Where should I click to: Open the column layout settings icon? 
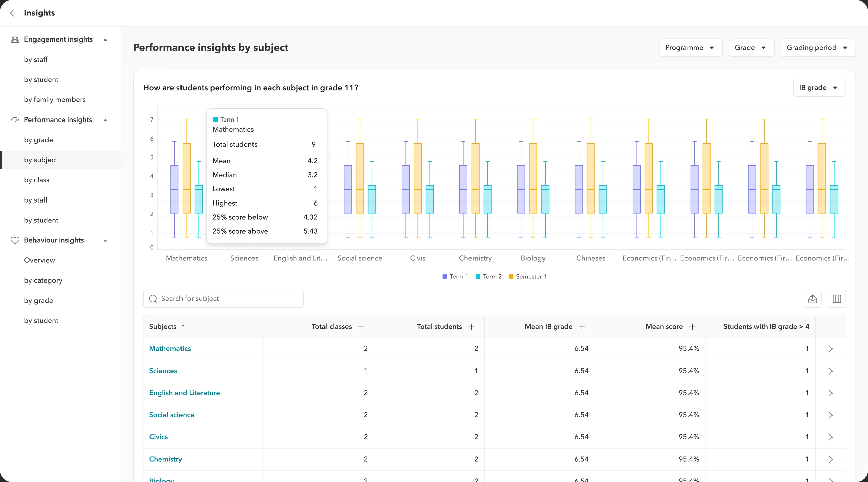pyautogui.click(x=837, y=299)
